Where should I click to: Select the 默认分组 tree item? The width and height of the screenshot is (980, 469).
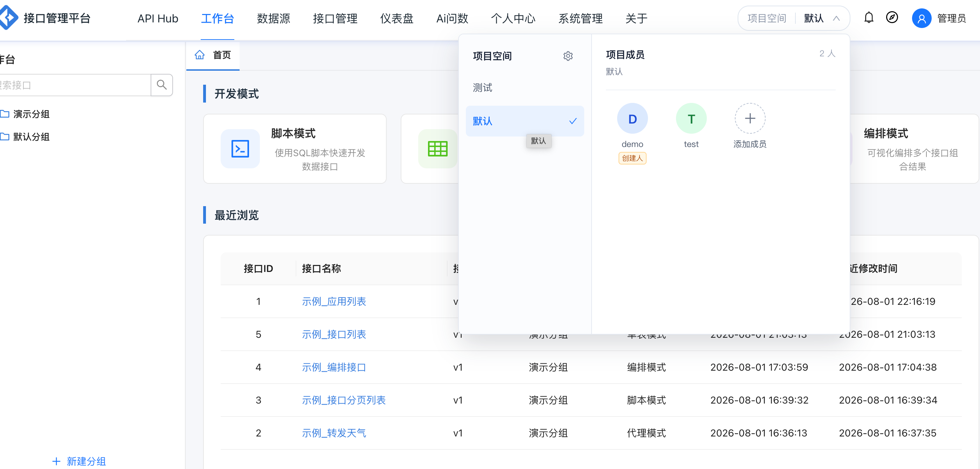point(31,137)
